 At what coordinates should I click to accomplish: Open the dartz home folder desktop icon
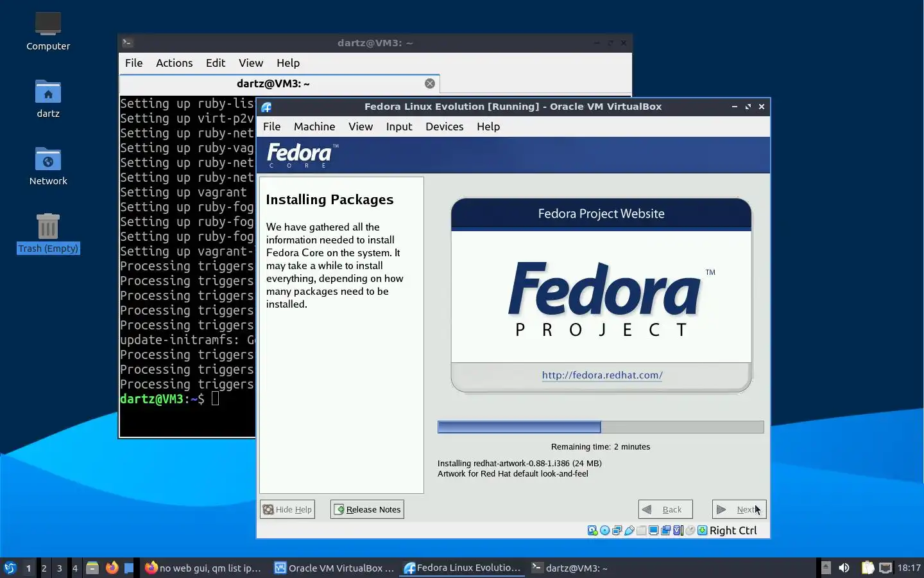click(48, 98)
